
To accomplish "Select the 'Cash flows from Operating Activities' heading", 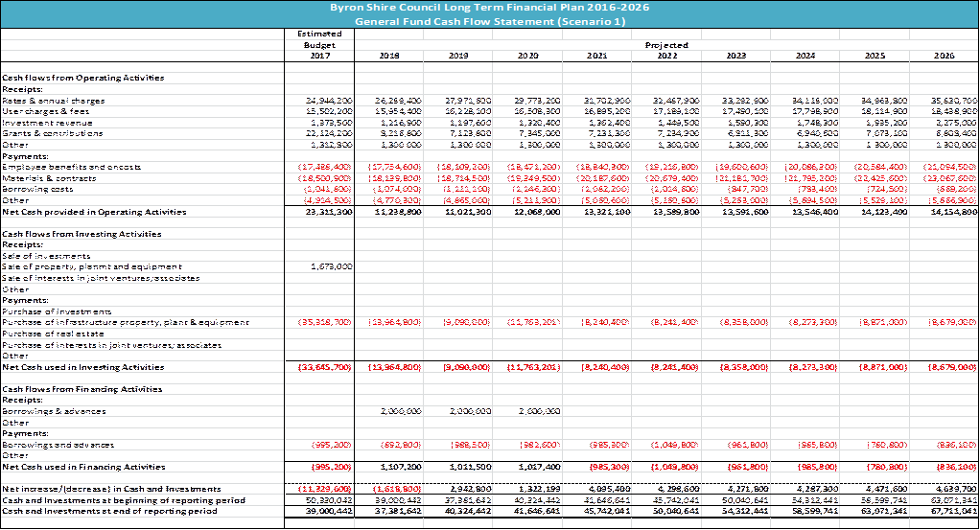I will click(x=83, y=79).
